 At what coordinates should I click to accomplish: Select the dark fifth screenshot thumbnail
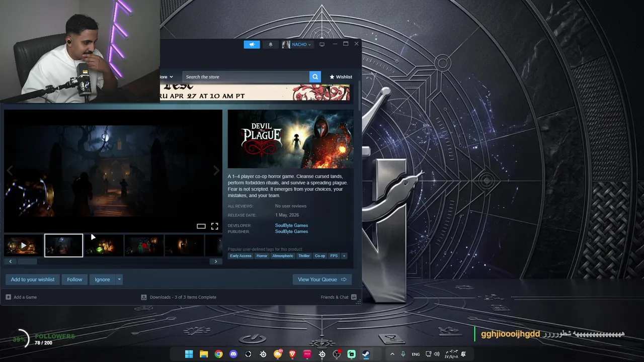coord(184,246)
